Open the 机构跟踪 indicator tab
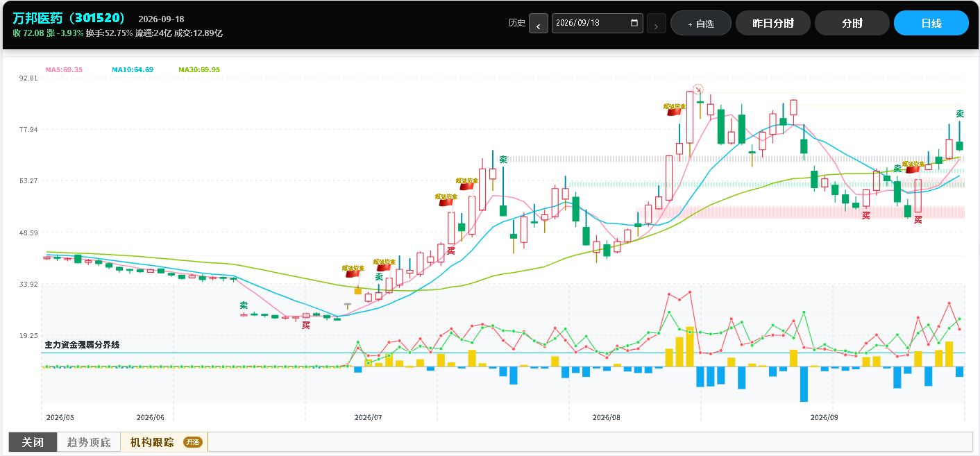The height and width of the screenshot is (456, 980). (164, 442)
